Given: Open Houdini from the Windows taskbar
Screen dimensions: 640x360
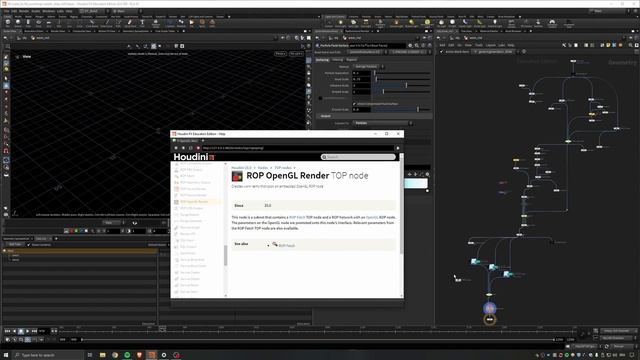Looking at the screenshot, I should [151, 355].
